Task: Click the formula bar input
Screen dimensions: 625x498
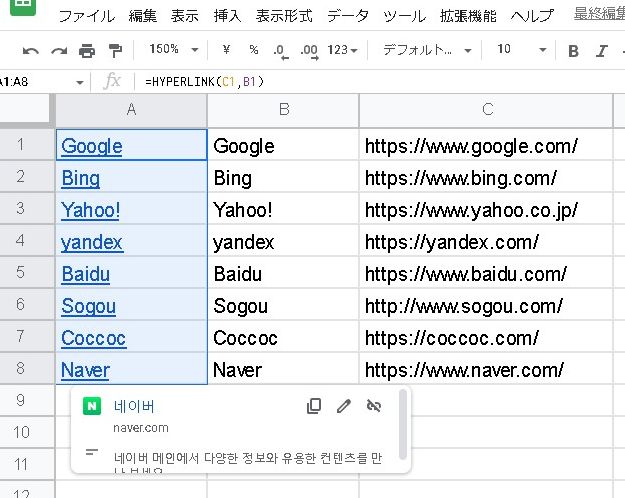Action: (379, 82)
